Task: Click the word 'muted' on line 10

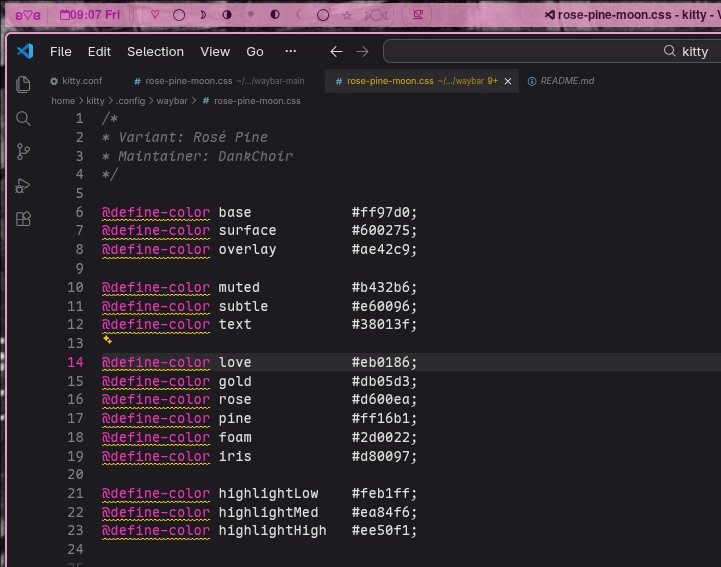Action: pos(239,287)
